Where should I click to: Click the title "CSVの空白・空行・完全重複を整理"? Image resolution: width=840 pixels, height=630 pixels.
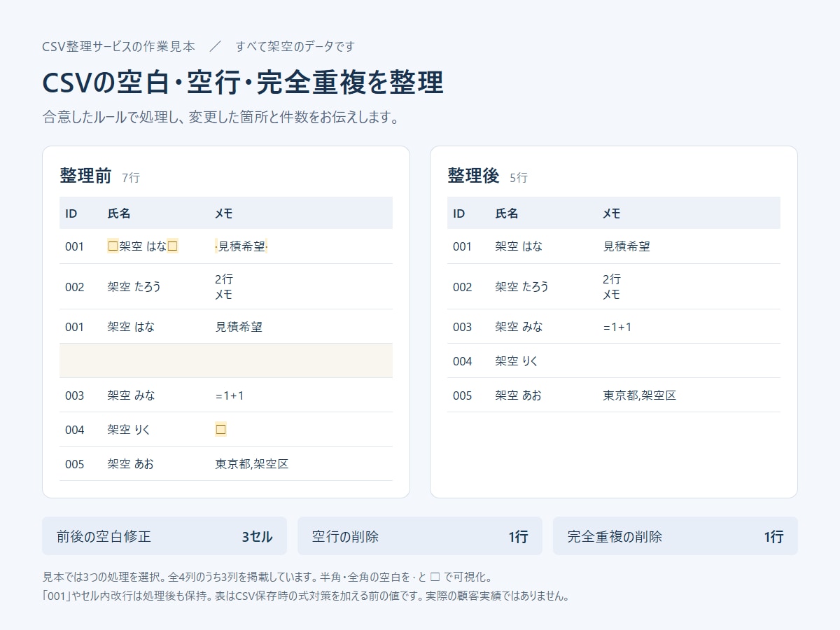click(243, 83)
